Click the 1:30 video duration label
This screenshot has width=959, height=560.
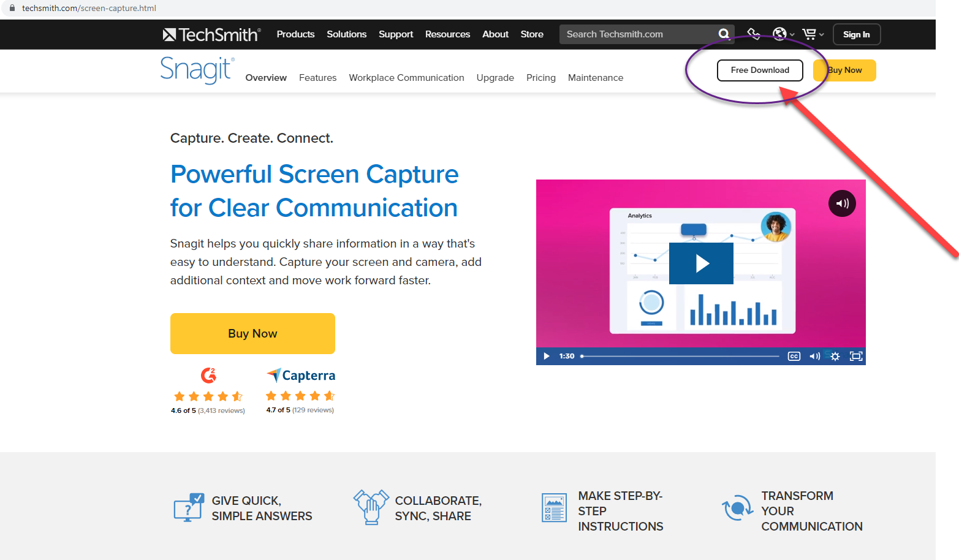567,356
